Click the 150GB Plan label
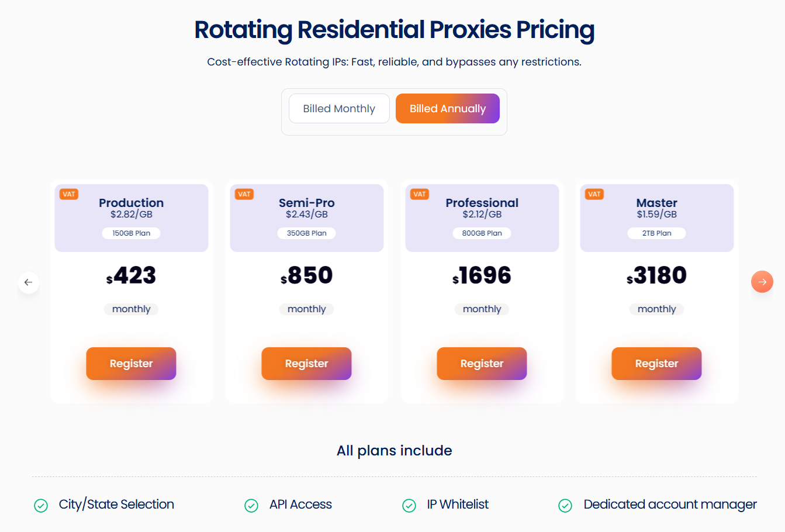 pos(131,233)
